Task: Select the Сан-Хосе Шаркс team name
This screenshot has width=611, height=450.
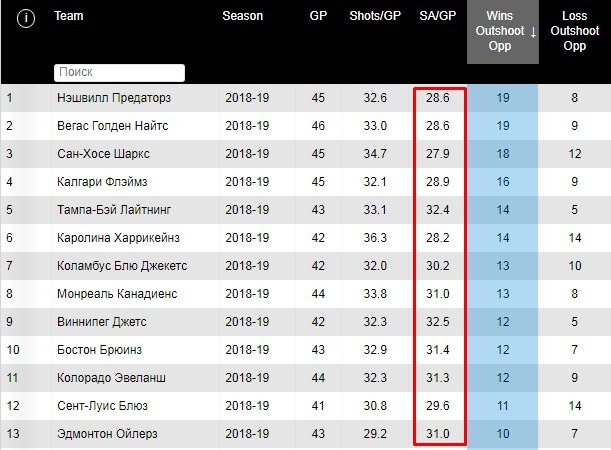Action: (x=106, y=154)
